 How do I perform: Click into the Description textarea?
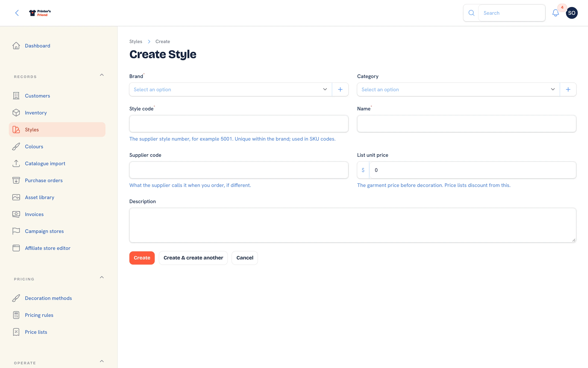(353, 225)
